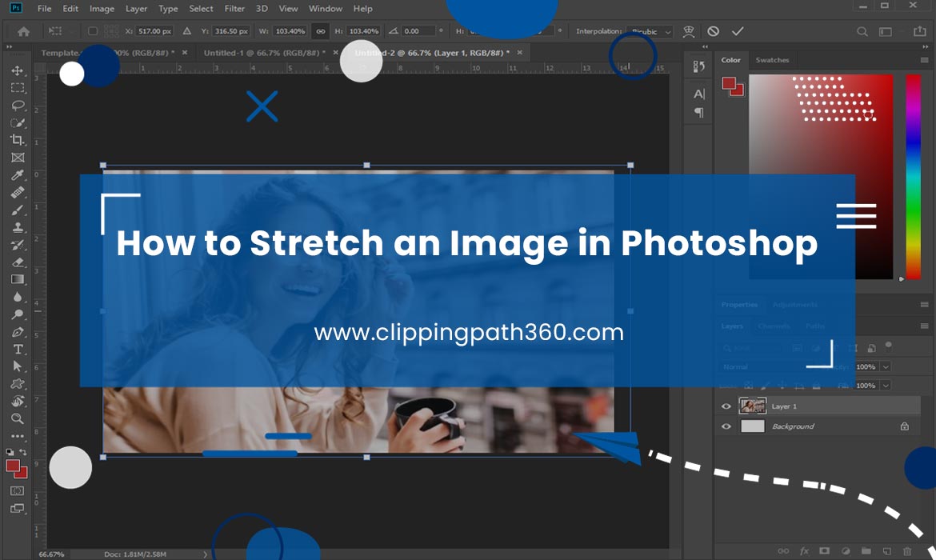Select the Crop tool
This screenshot has width=936, height=560.
tap(18, 140)
